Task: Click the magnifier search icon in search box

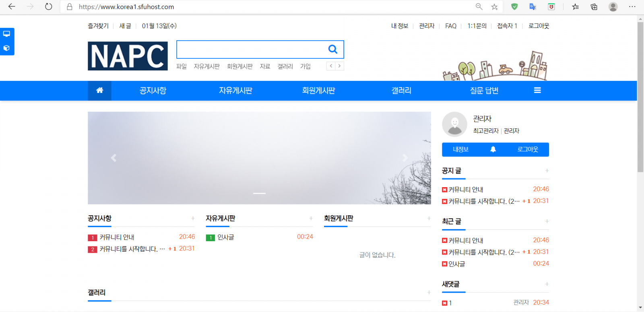Action: pyautogui.click(x=332, y=49)
